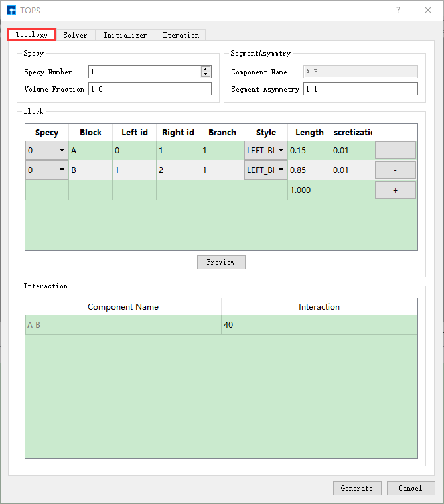Viewport: 444px width, 504px height.
Task: Open Specy dropdown in block B row
Action: pyautogui.click(x=46, y=170)
